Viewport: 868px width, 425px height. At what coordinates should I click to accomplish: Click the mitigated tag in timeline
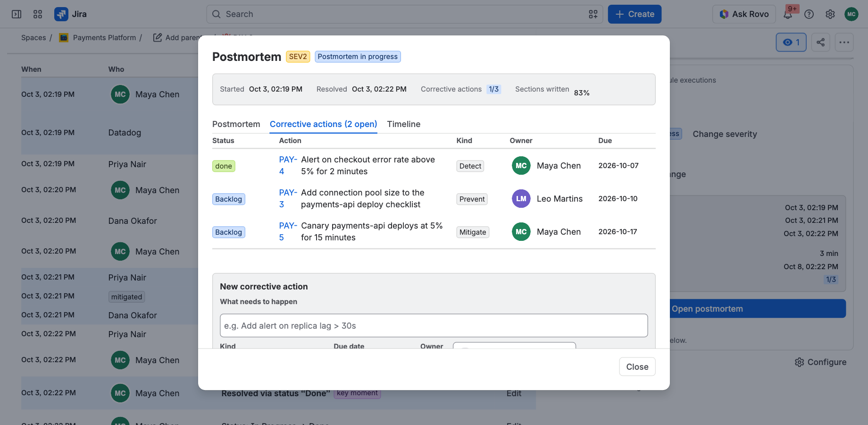pos(126,297)
